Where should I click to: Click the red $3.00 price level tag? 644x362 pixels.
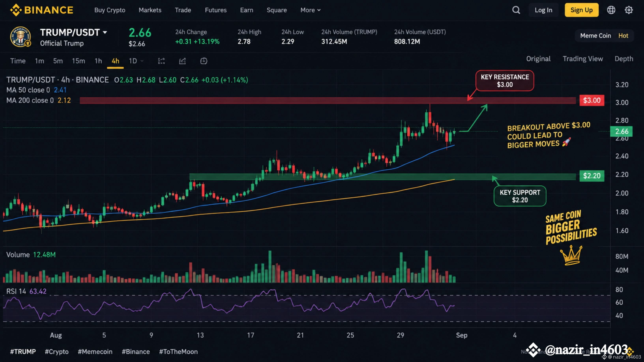592,100
